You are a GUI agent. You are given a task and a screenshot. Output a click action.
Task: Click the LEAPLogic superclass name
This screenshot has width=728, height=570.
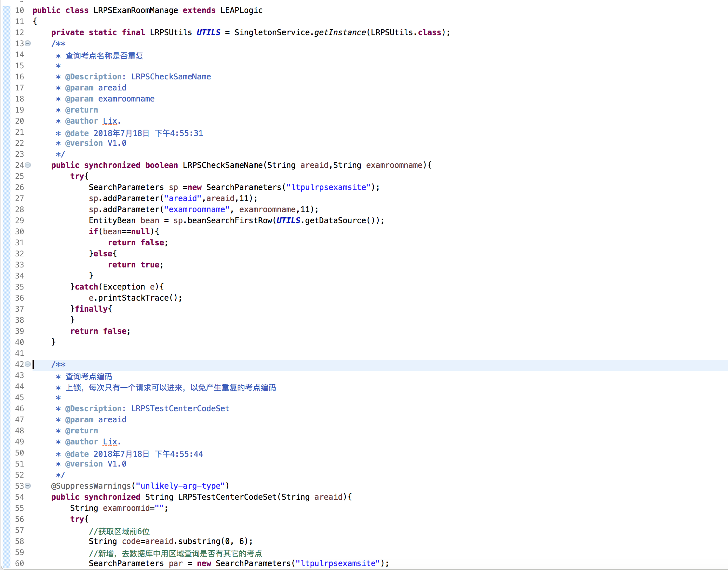(x=242, y=10)
